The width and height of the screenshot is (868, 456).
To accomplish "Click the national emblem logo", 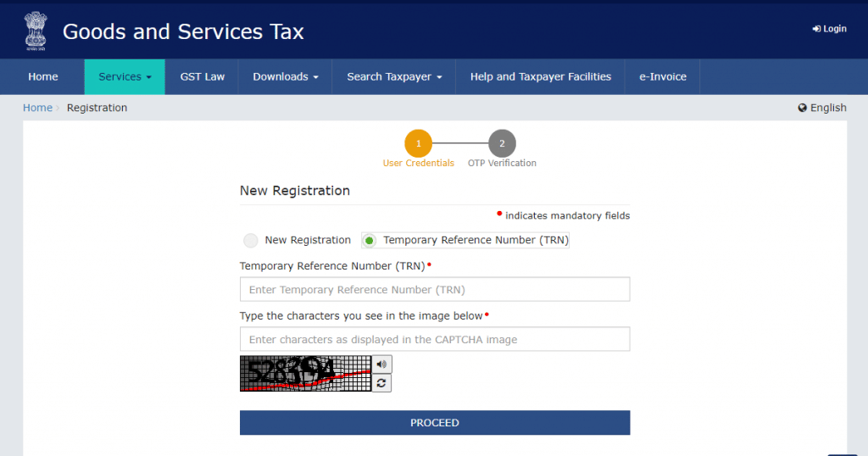I will tap(36, 31).
